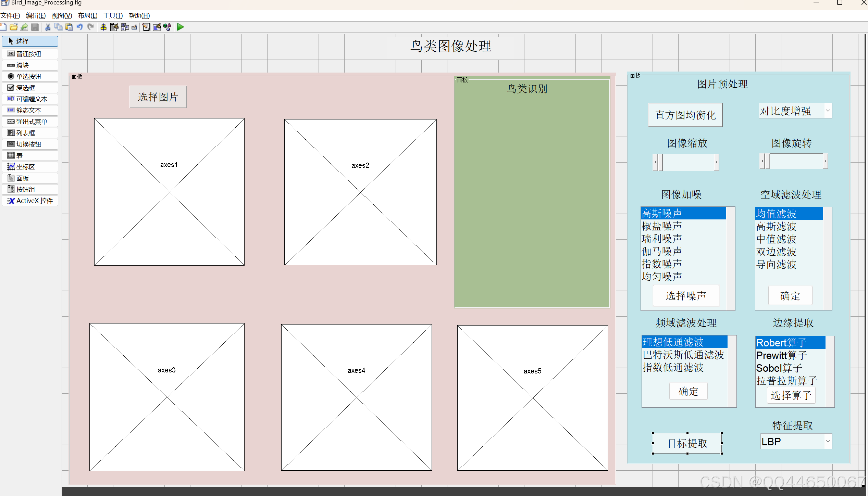The height and width of the screenshot is (496, 868).
Task: Open the Align Objects tool
Action: click(x=103, y=27)
